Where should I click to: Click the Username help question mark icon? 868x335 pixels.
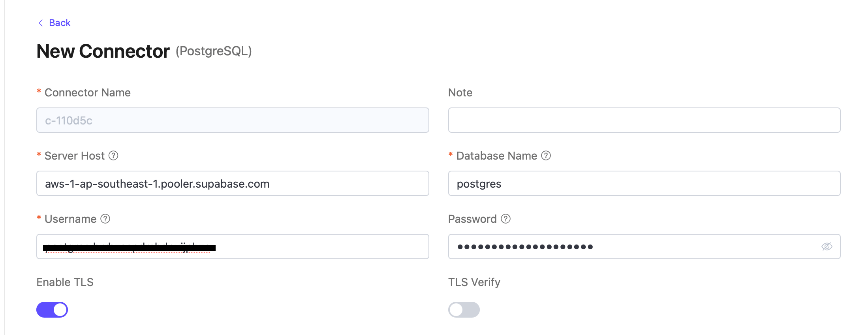click(x=105, y=219)
